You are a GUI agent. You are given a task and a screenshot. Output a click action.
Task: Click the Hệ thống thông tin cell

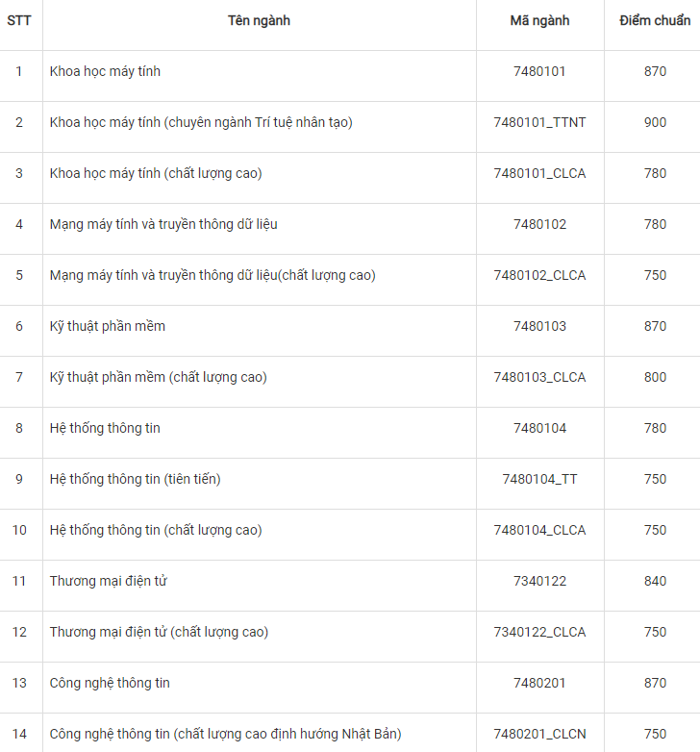(x=105, y=429)
